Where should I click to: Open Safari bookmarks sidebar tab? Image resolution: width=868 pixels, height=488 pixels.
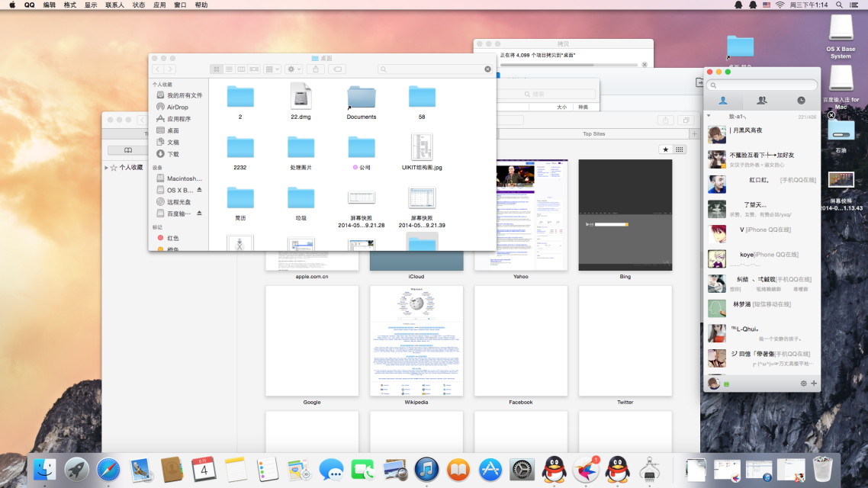tap(128, 150)
